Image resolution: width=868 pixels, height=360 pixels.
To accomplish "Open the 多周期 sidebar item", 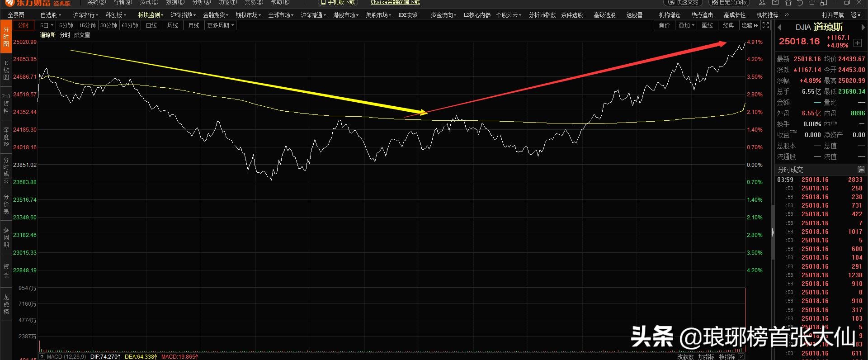I will tap(6, 237).
